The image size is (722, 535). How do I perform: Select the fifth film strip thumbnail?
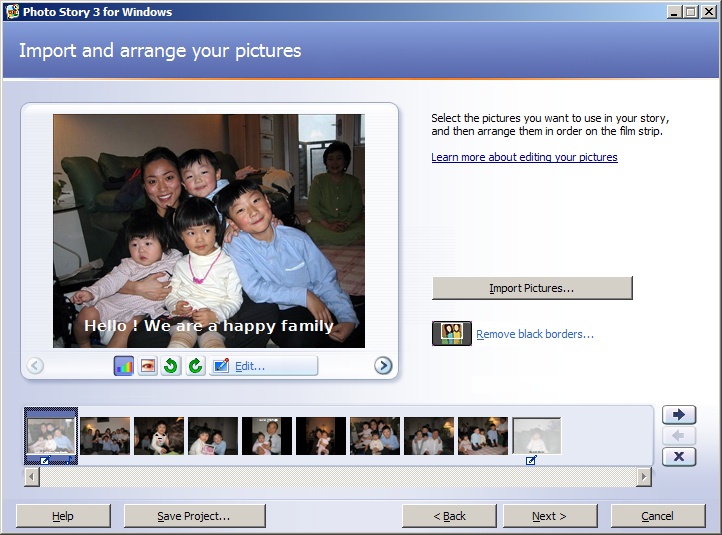tap(267, 436)
